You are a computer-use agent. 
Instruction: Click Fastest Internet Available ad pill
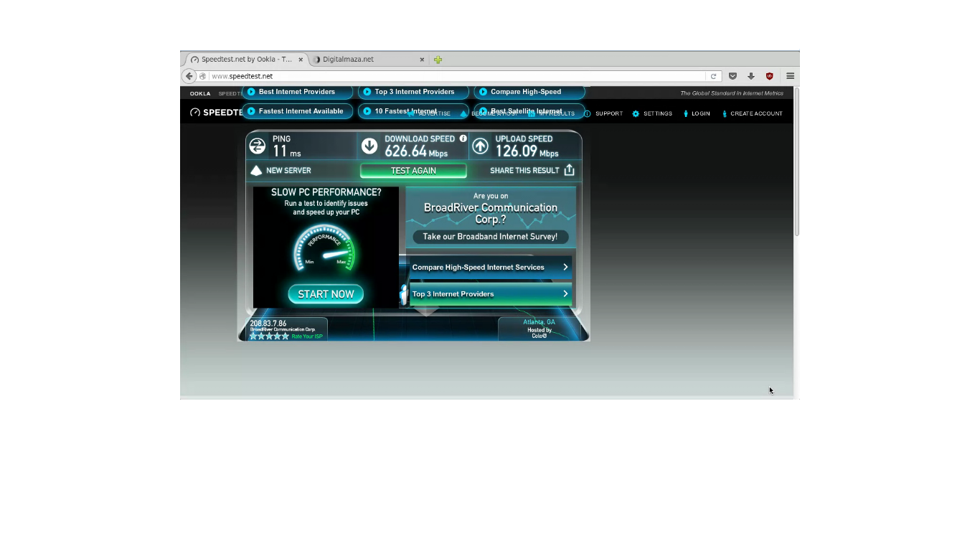click(298, 111)
